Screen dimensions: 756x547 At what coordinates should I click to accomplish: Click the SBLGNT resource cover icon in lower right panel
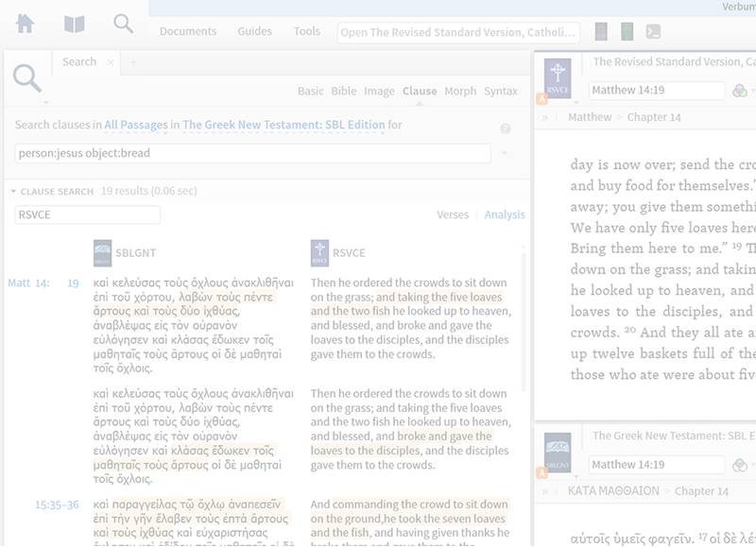tap(558, 453)
